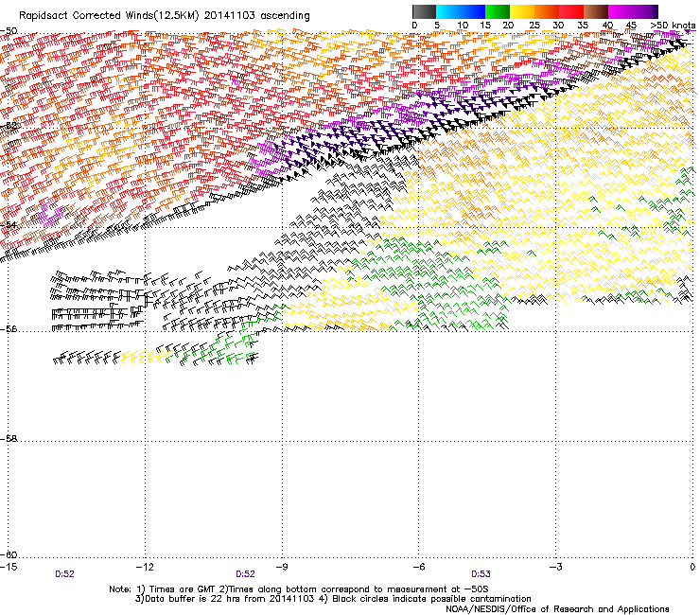Select the yellow 20–25 knots legend segment
The width and height of the screenshot is (700, 615).
(x=522, y=11)
